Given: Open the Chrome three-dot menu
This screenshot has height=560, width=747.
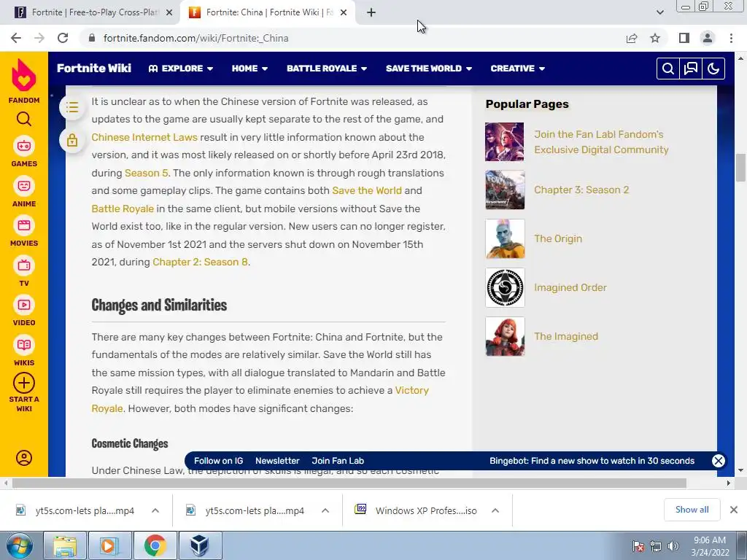Looking at the screenshot, I should click(731, 38).
